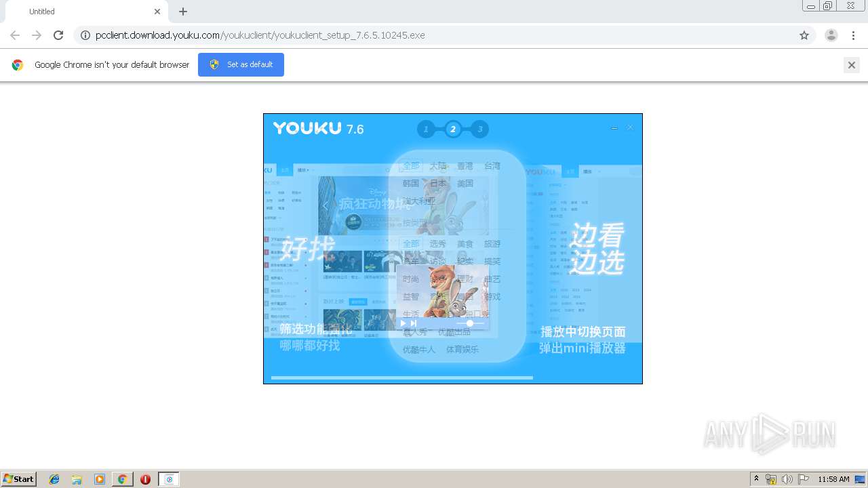The width and height of the screenshot is (868, 488).
Task: Launch Internet Explorer from the taskbar
Action: tap(54, 479)
